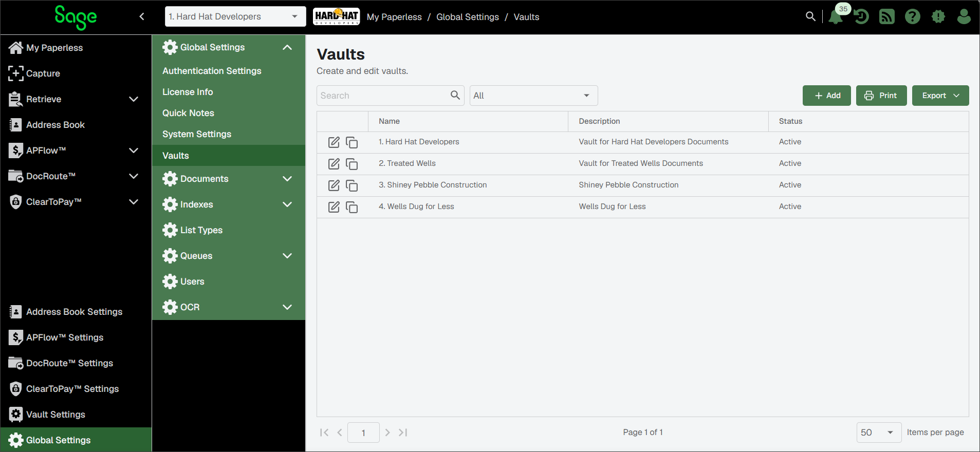Expand the Retrieve menu
The height and width of the screenshot is (452, 980).
pyautogui.click(x=134, y=99)
